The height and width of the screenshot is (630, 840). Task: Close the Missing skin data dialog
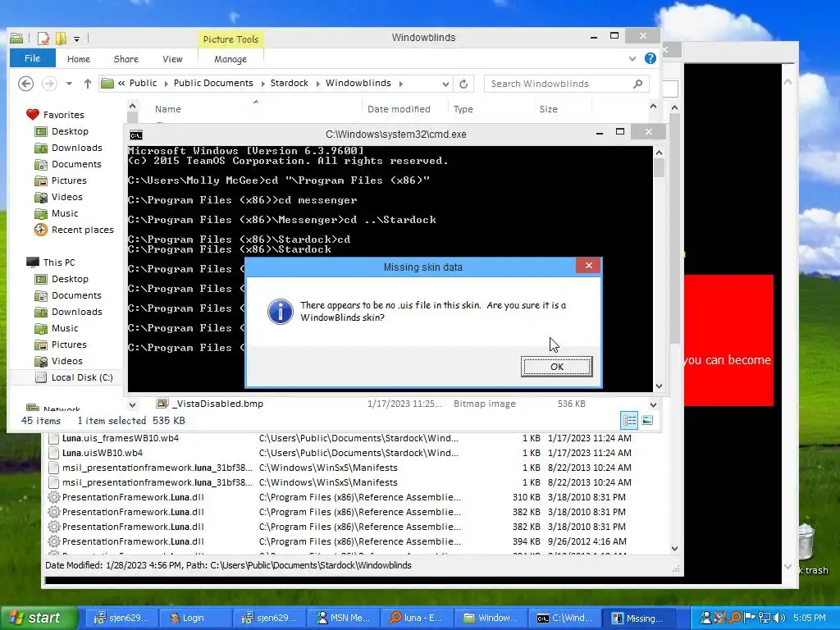589,266
